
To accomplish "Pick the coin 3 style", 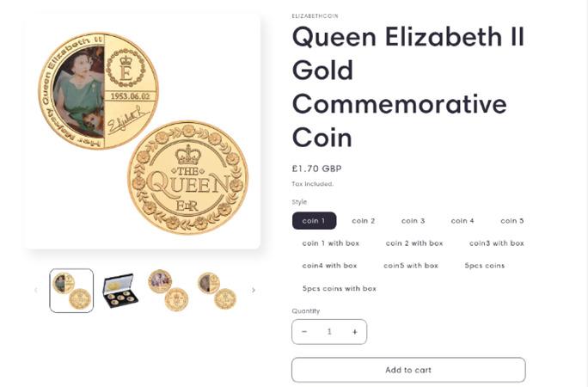I will click(x=413, y=221).
